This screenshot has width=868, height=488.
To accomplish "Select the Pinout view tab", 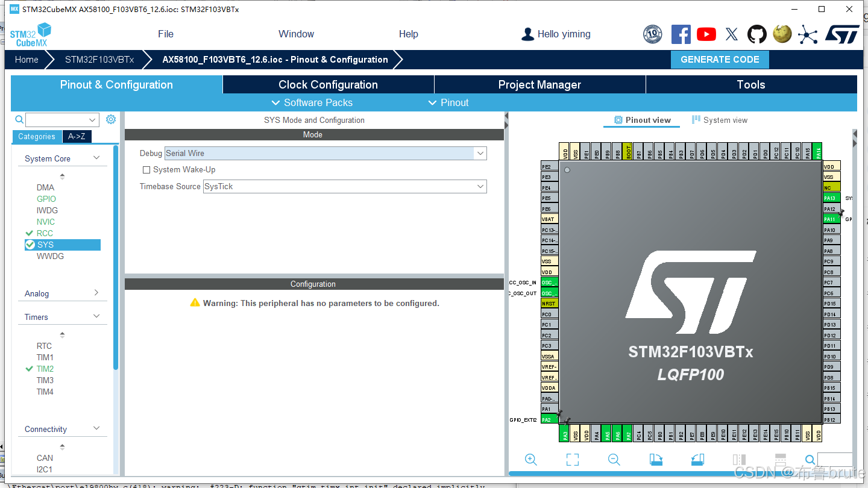I will tap(642, 120).
